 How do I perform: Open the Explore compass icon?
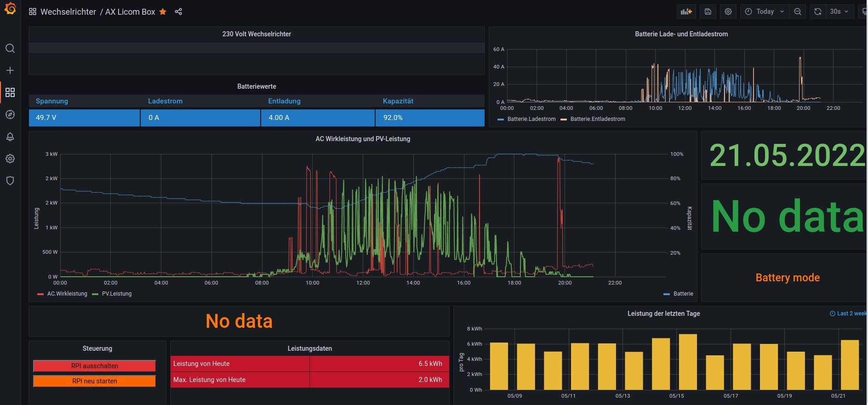tap(10, 114)
